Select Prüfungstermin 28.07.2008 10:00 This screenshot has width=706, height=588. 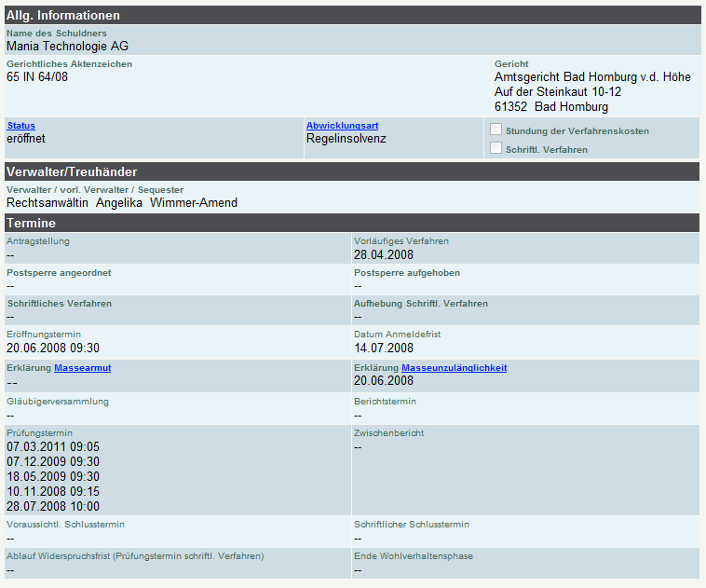click(x=53, y=506)
